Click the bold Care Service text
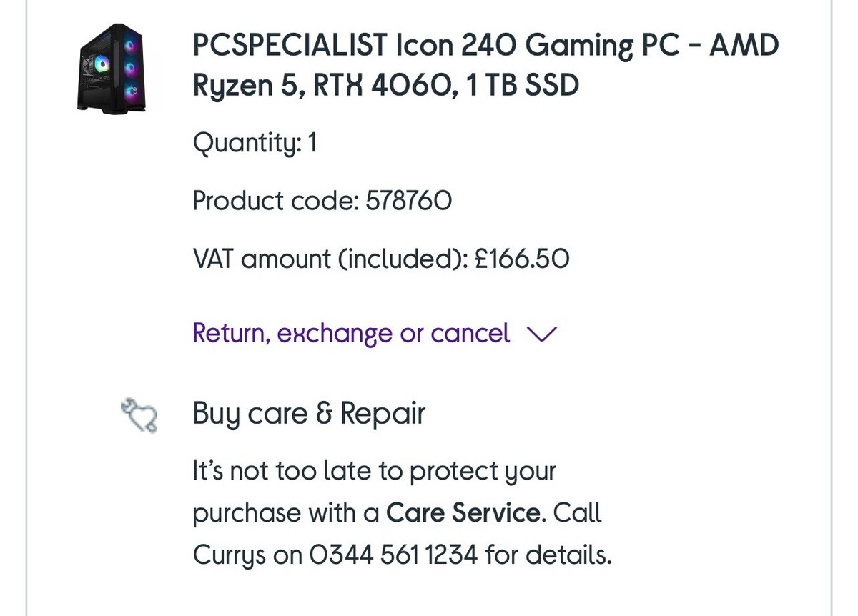This screenshot has height=616, width=858. [463, 513]
